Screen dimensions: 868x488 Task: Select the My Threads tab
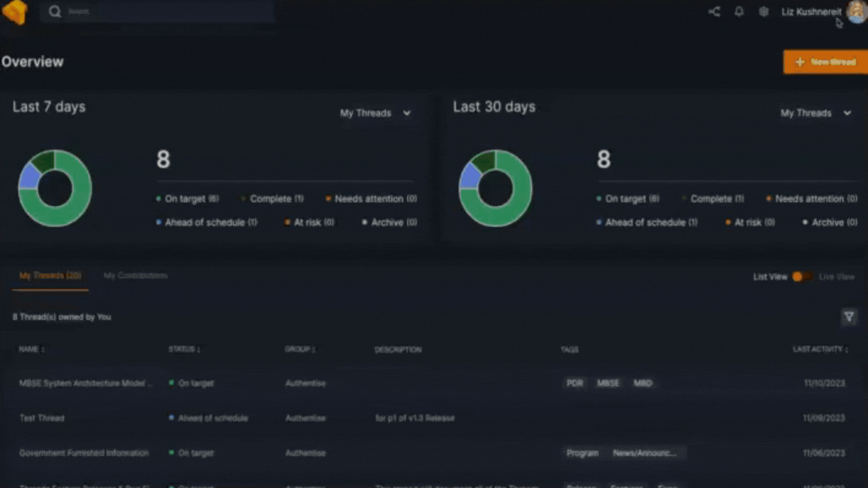point(50,276)
